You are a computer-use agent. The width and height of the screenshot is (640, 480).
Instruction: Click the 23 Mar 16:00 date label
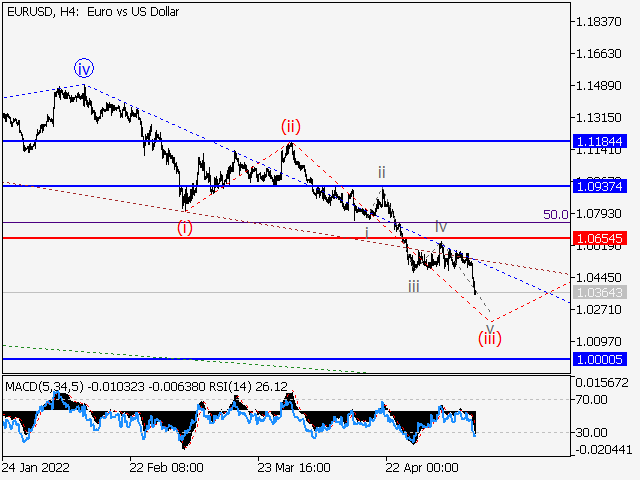click(294, 467)
